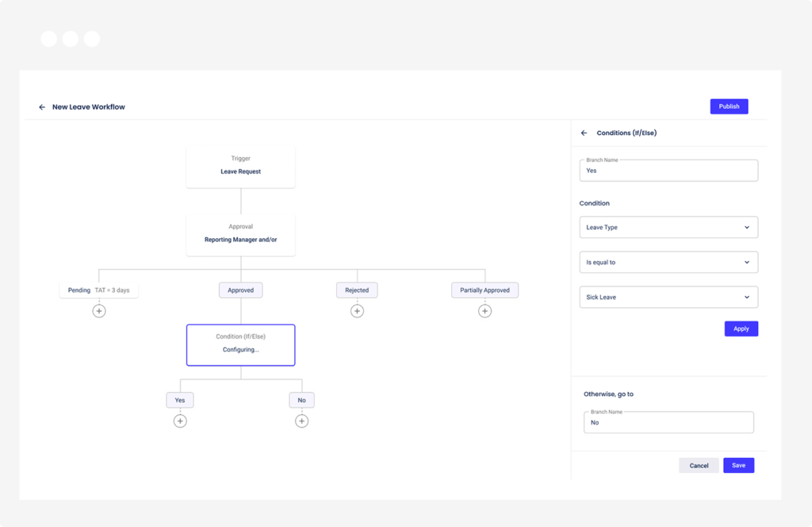This screenshot has height=527, width=812.
Task: Add a step under the Yes branch
Action: 180,421
